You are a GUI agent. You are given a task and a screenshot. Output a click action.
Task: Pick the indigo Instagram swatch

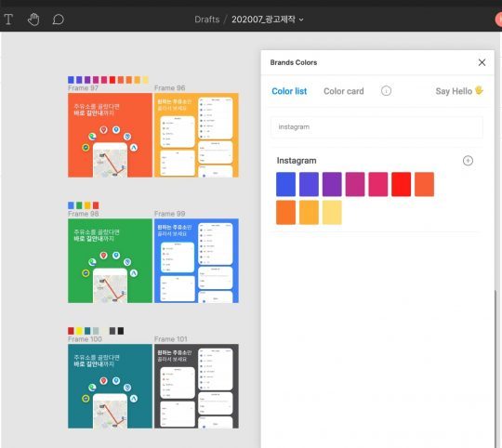[309, 184]
